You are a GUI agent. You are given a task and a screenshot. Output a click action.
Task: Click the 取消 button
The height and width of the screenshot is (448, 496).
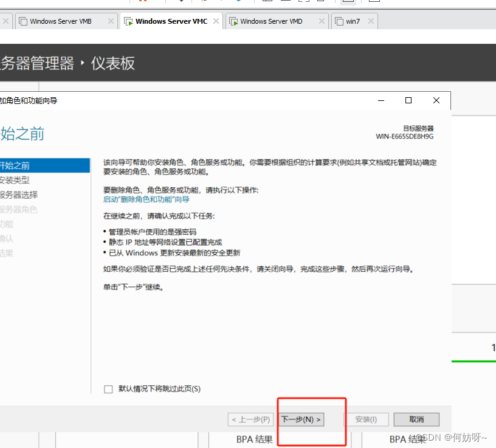416,419
